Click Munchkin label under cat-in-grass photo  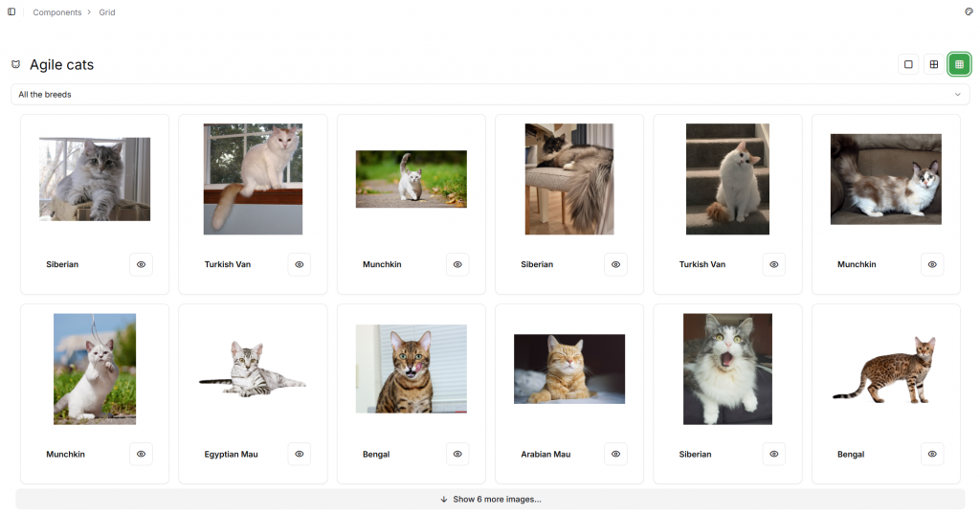coord(66,455)
